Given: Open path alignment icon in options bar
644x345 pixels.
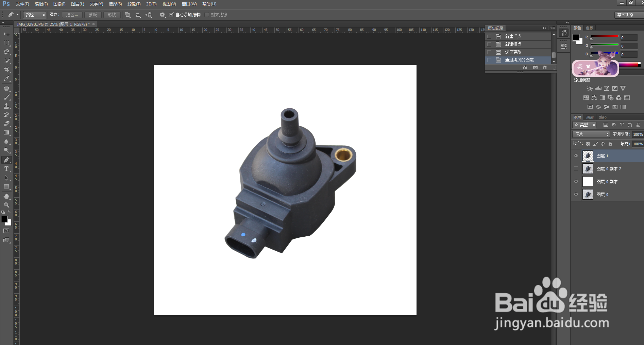Looking at the screenshot, I should coord(138,15).
